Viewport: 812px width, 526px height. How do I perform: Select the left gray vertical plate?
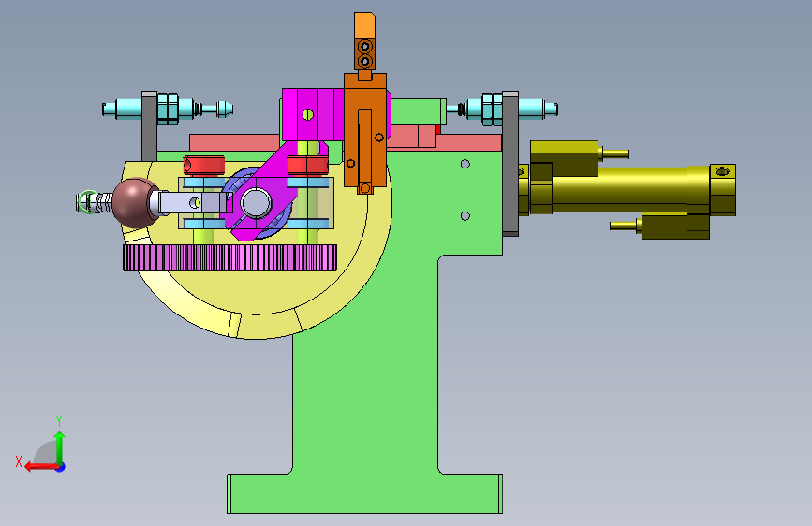pos(149,126)
